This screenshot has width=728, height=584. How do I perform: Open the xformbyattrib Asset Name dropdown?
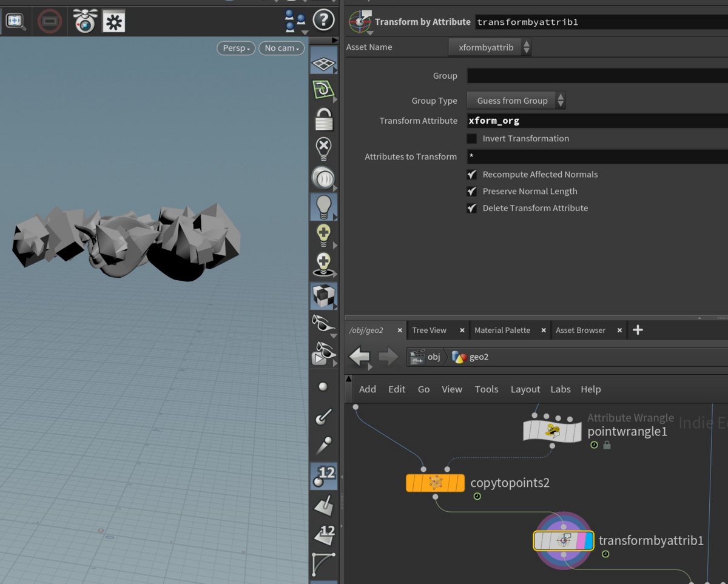[490, 47]
